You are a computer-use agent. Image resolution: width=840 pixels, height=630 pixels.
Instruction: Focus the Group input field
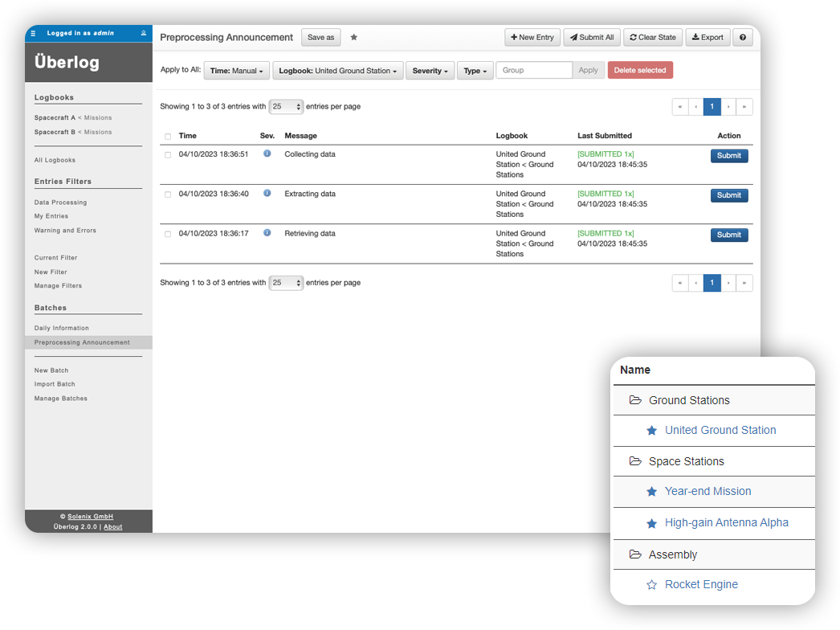click(534, 70)
